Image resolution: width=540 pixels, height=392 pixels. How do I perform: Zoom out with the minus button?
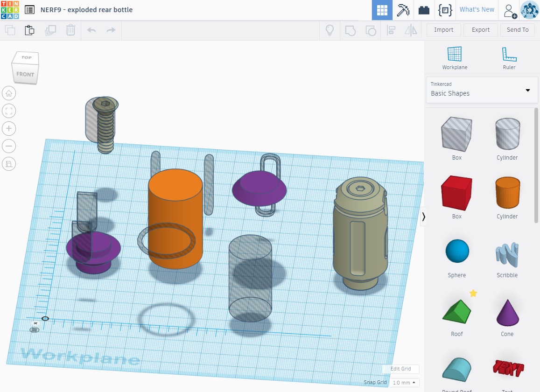[9, 146]
